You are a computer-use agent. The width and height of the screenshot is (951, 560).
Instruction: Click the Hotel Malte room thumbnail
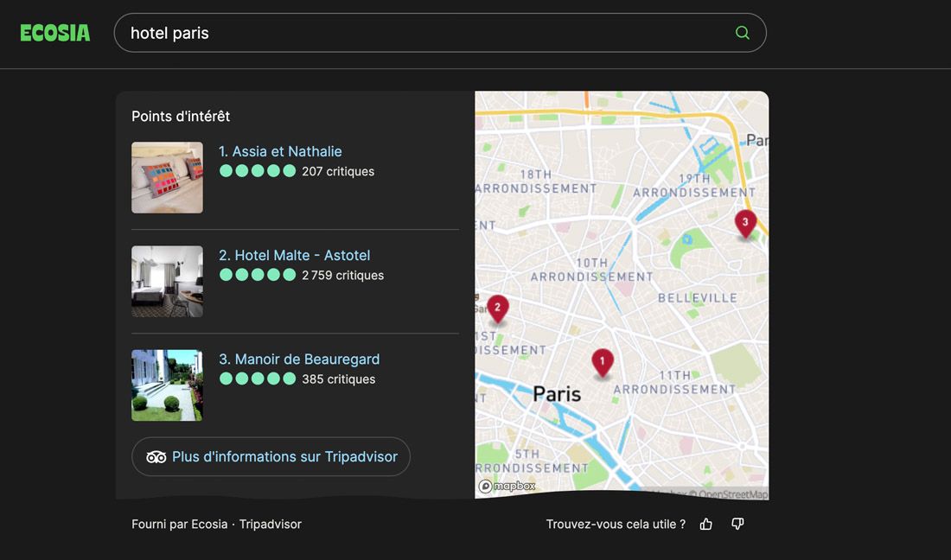coord(168,281)
